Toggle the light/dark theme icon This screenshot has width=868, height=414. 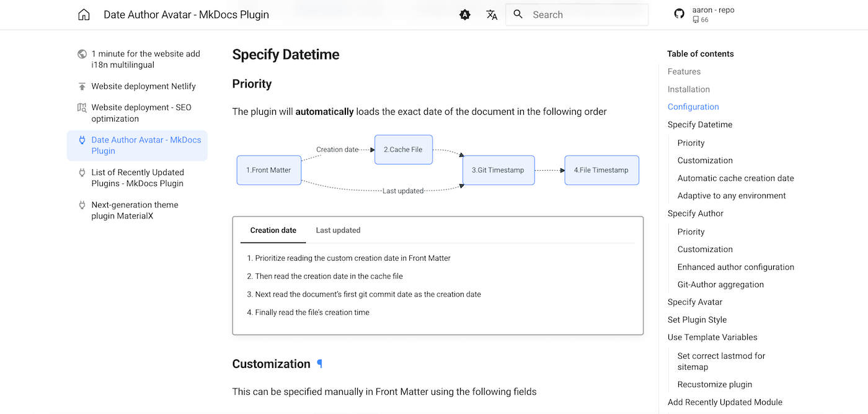(x=465, y=15)
